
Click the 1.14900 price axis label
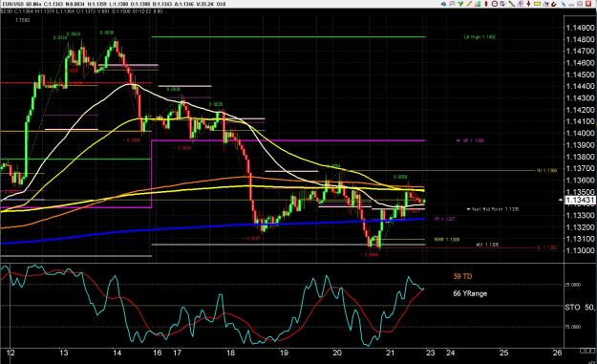click(580, 28)
